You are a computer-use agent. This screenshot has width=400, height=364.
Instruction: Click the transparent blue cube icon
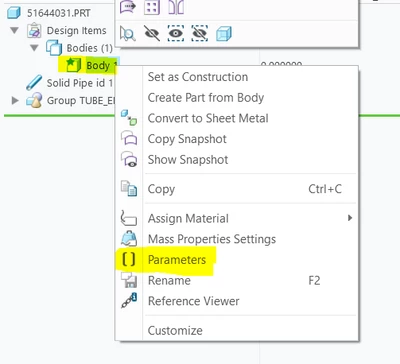point(224,34)
